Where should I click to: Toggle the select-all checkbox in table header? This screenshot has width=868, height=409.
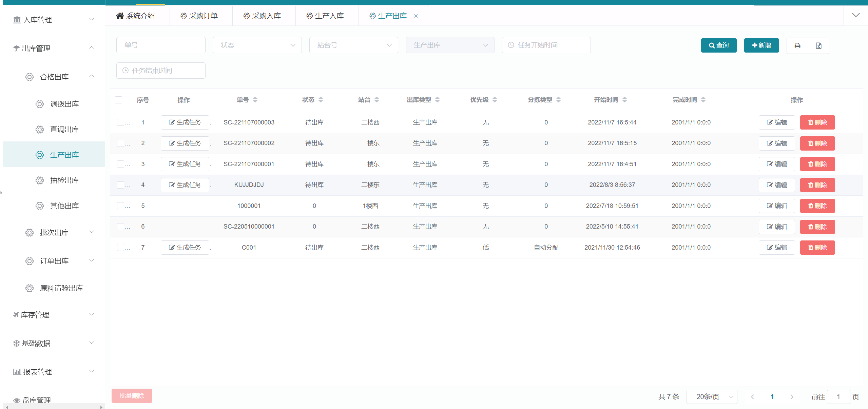pos(119,100)
